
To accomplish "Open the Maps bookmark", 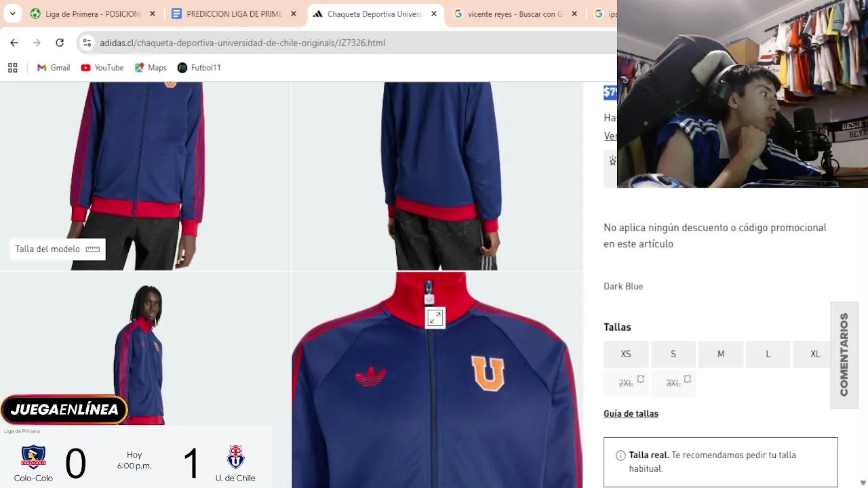I will [151, 68].
